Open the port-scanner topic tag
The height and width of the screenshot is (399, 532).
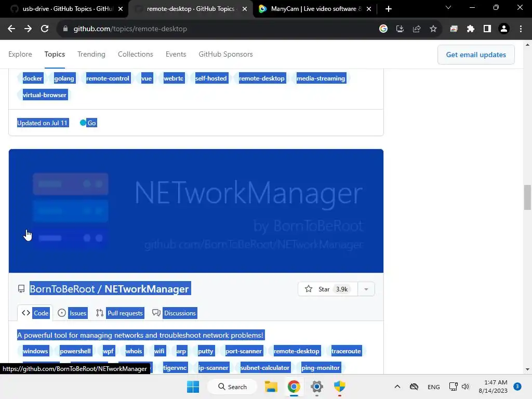point(244,351)
